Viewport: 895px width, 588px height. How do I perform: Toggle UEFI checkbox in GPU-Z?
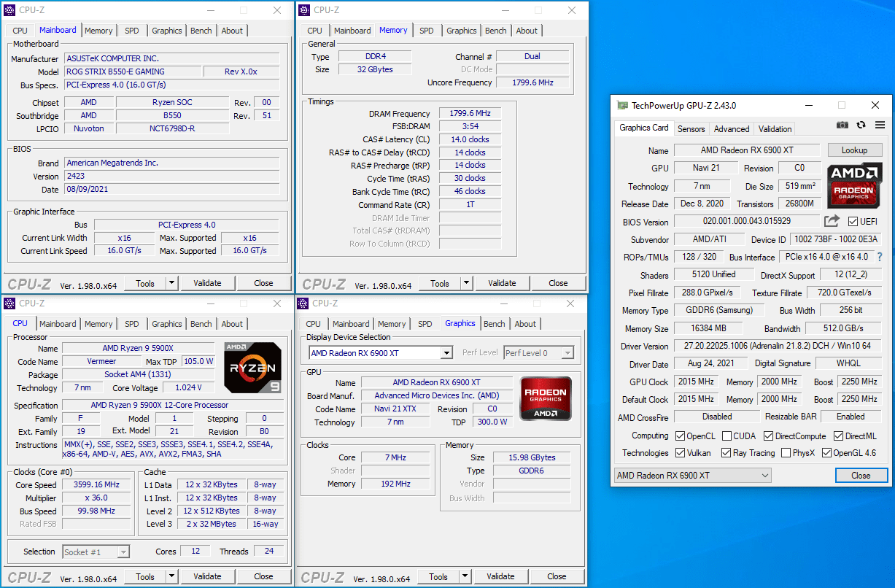(853, 222)
